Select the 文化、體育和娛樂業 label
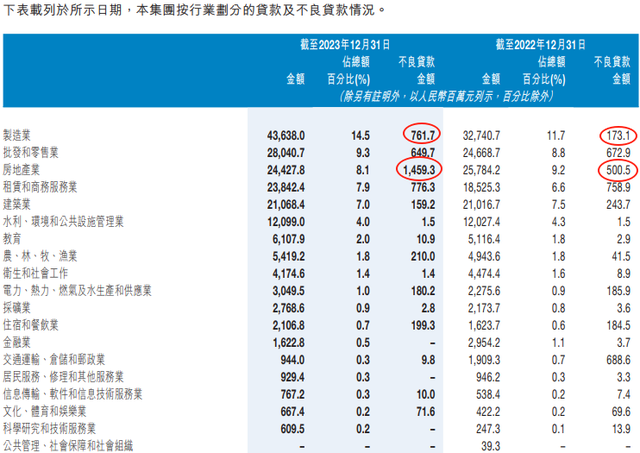 44,411
